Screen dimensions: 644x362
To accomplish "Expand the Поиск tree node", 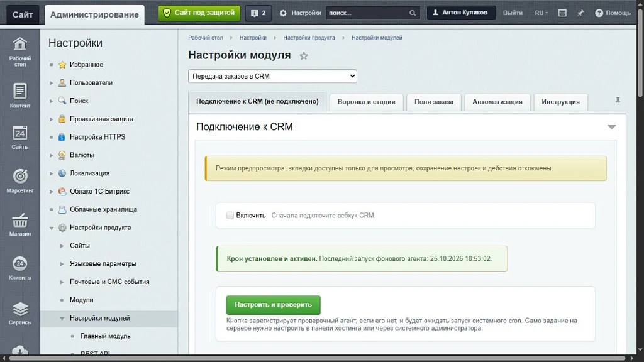I will [52, 101].
